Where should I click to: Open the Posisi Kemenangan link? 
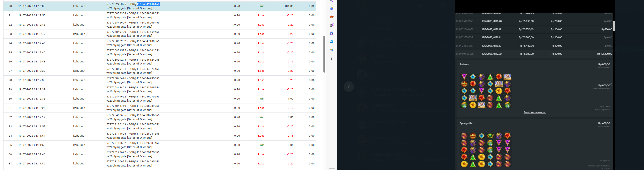click(x=535, y=113)
